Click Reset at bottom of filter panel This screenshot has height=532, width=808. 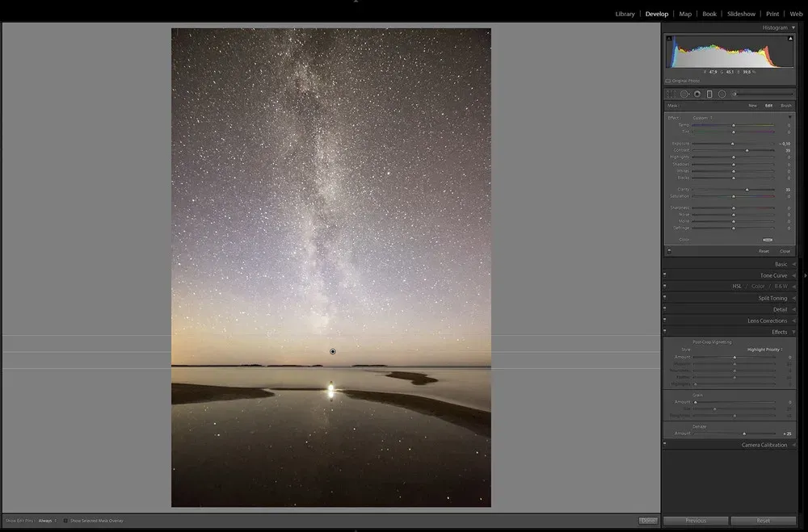(x=764, y=251)
